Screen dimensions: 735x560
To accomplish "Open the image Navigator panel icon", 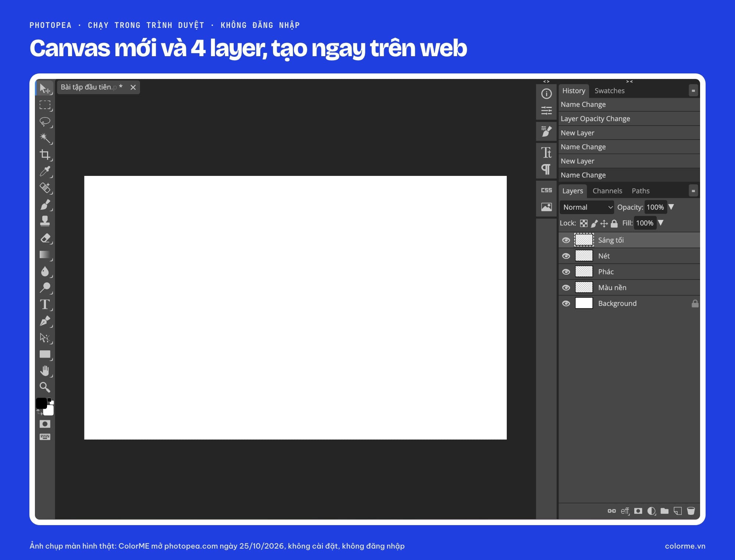I will (546, 207).
